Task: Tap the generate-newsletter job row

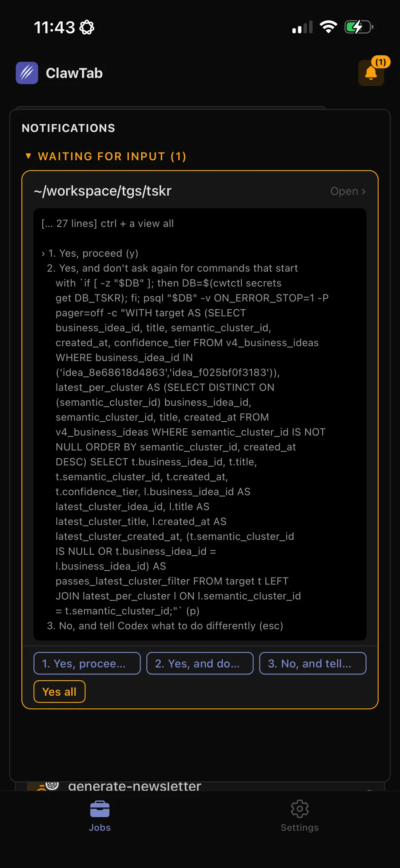Action: tap(200, 786)
